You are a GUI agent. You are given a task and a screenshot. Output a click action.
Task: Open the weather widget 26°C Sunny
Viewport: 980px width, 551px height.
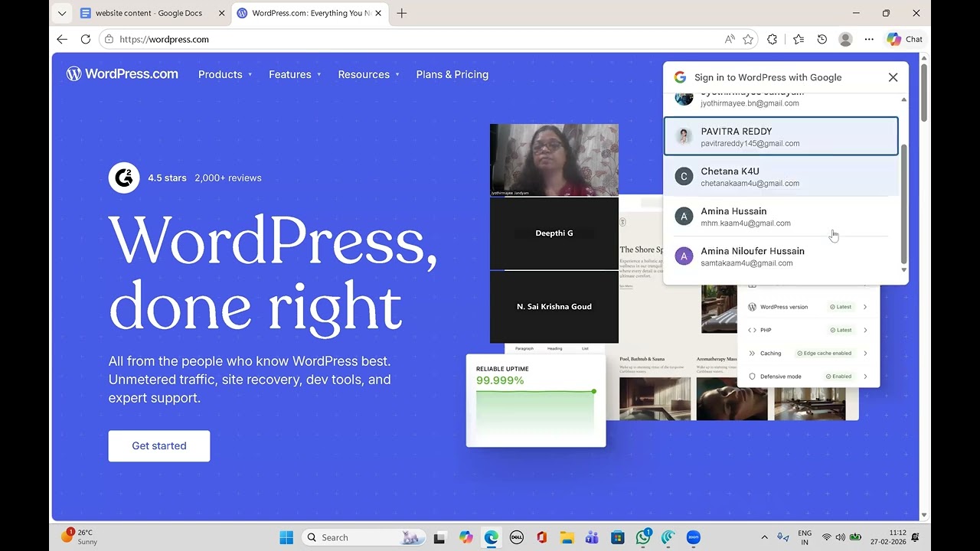[80, 537]
